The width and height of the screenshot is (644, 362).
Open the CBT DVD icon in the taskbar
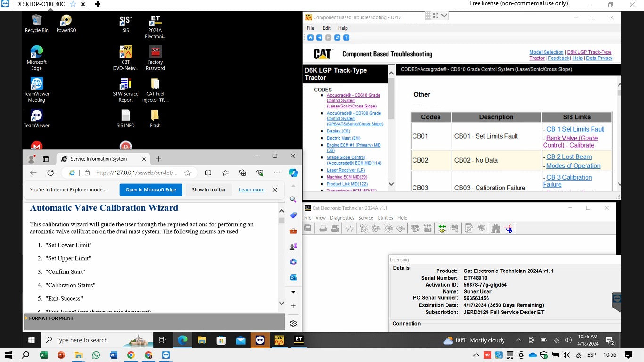(x=279, y=340)
